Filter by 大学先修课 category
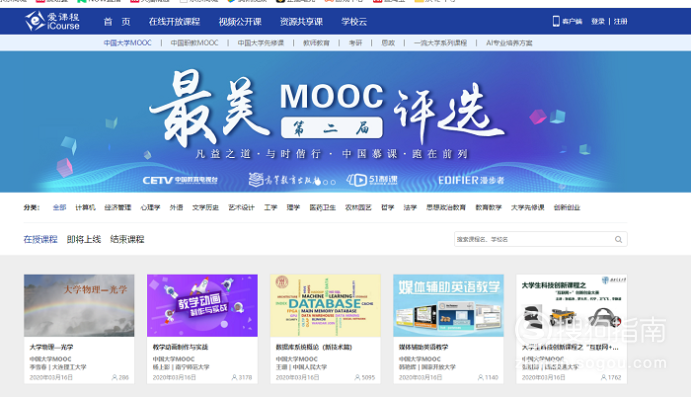This screenshot has width=691, height=397. [528, 208]
